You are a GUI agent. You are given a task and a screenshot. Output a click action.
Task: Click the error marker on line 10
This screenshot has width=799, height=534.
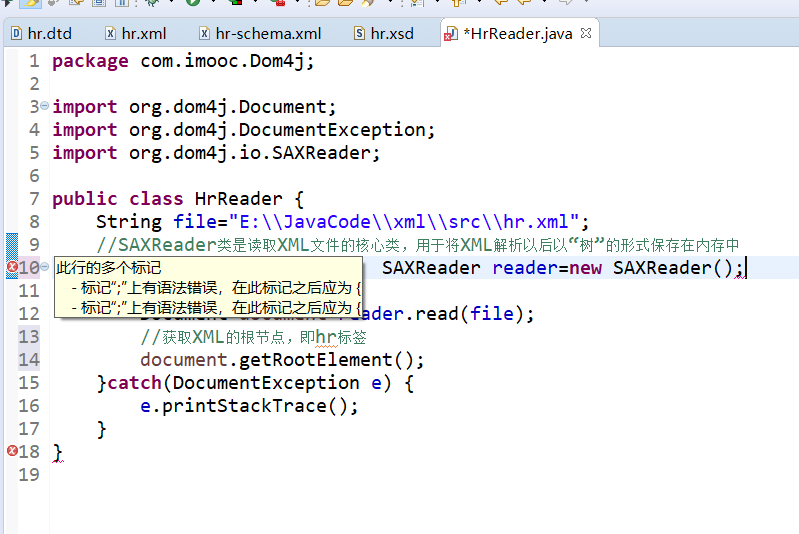pyautogui.click(x=12, y=266)
